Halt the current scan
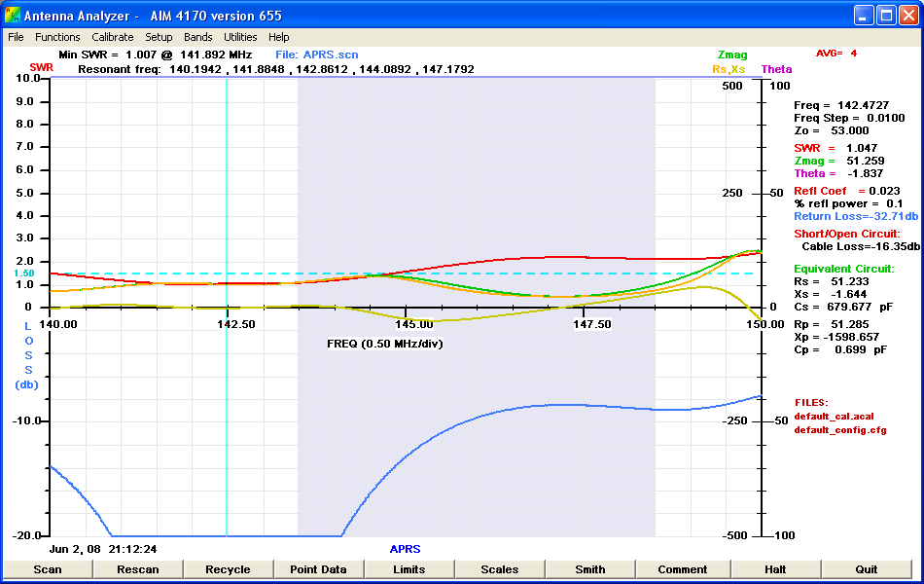 tap(775, 569)
